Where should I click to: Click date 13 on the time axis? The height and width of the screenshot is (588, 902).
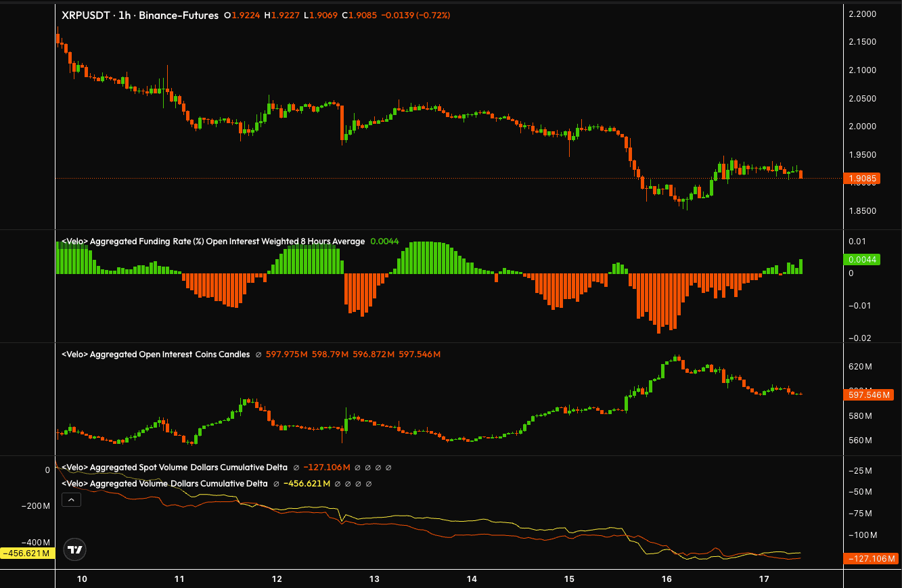click(x=374, y=579)
